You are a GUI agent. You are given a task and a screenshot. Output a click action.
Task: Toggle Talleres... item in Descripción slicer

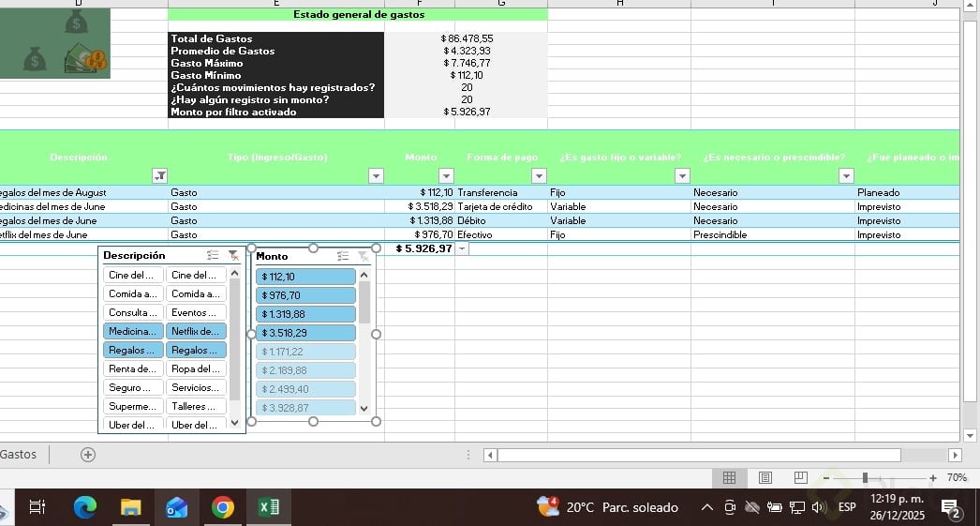click(196, 406)
